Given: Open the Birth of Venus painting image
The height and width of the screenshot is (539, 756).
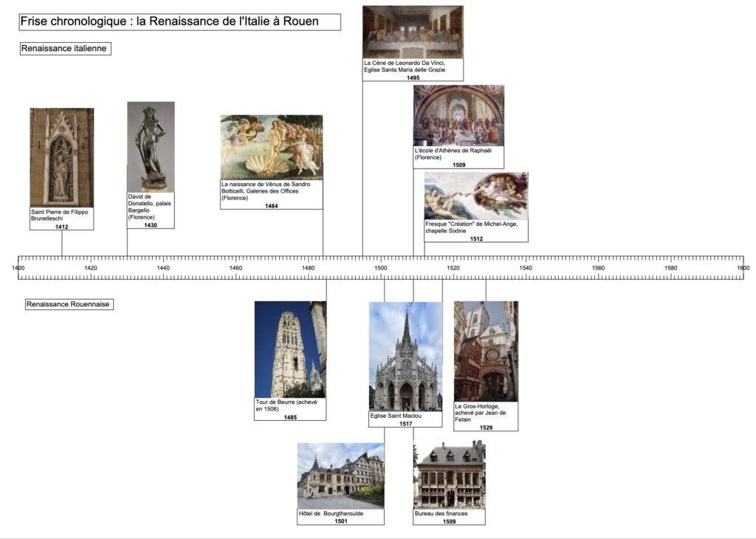Looking at the screenshot, I should tap(272, 147).
